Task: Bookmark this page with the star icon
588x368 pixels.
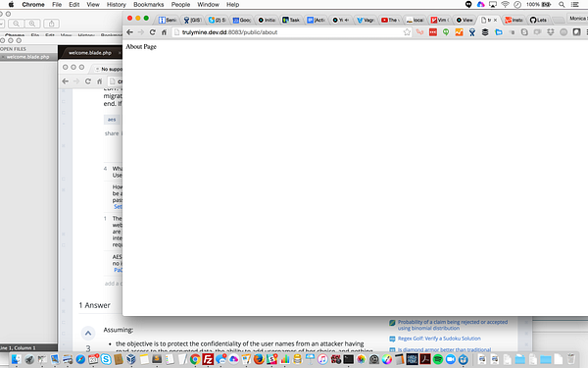Action: [407, 32]
